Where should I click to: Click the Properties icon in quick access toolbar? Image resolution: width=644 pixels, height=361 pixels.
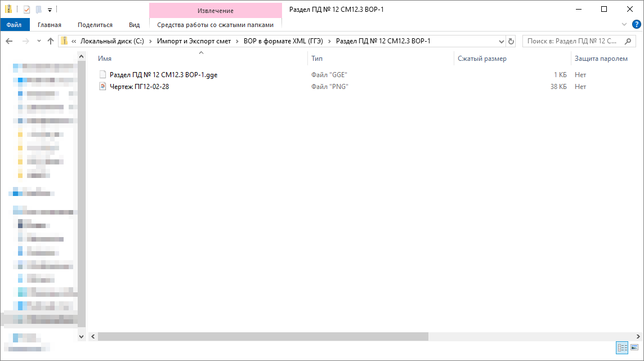[x=26, y=9]
